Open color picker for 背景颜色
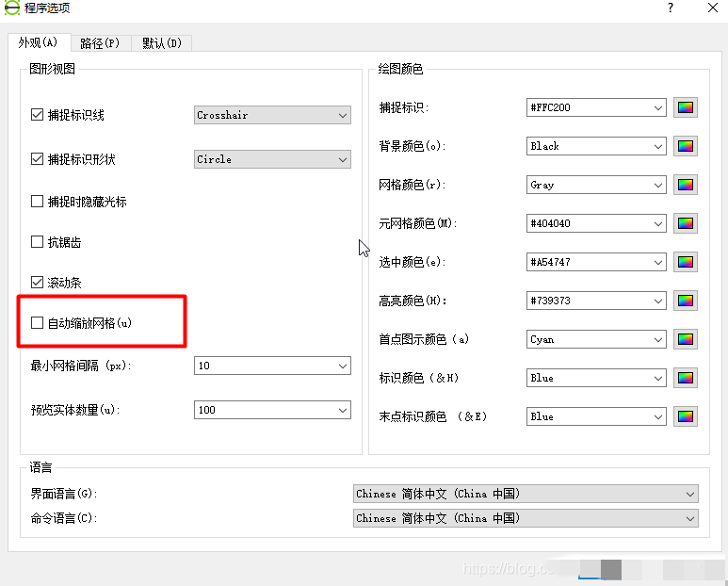This screenshot has width=728, height=586. coord(685,146)
